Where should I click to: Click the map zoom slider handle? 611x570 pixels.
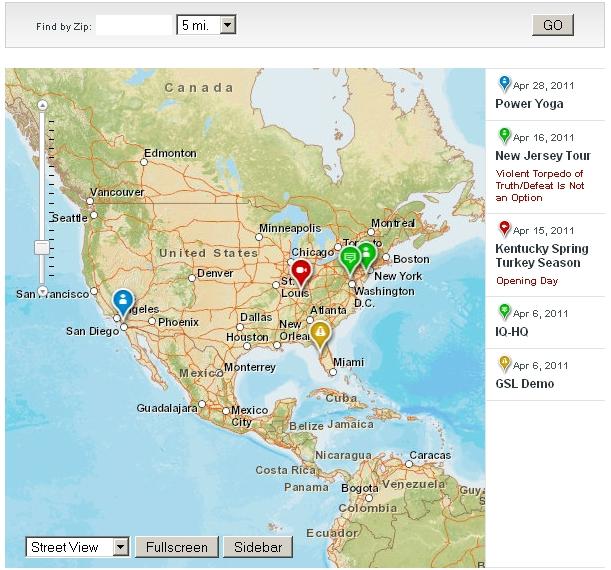pyautogui.click(x=42, y=247)
